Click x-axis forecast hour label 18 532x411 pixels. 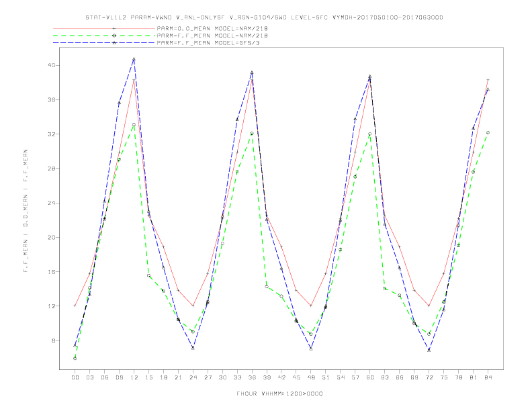(163, 377)
